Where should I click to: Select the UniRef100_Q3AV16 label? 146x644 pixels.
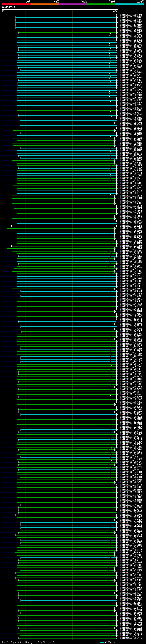coord(131,75)
